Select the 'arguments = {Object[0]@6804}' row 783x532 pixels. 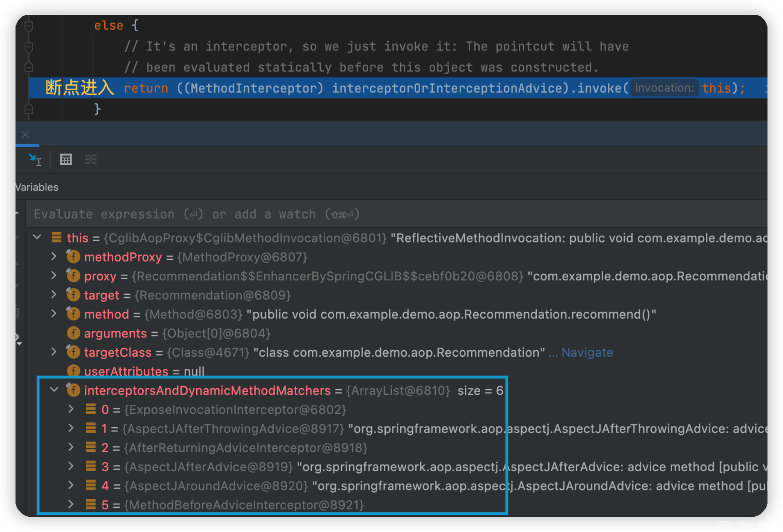point(396,333)
